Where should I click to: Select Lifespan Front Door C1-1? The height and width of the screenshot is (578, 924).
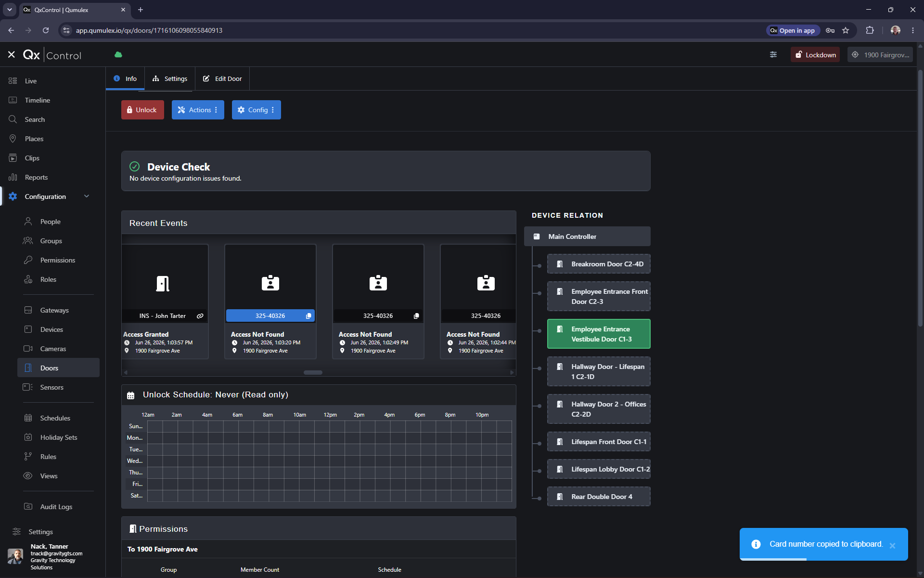[x=599, y=442]
